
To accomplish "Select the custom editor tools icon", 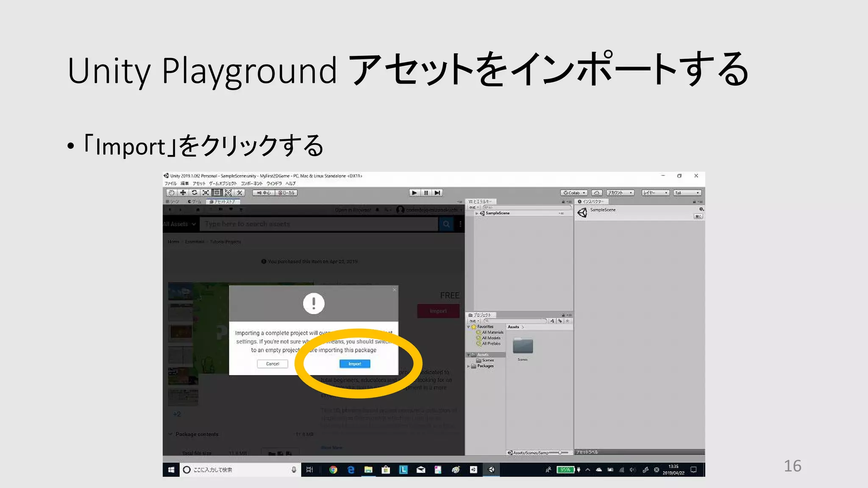I will click(x=240, y=193).
